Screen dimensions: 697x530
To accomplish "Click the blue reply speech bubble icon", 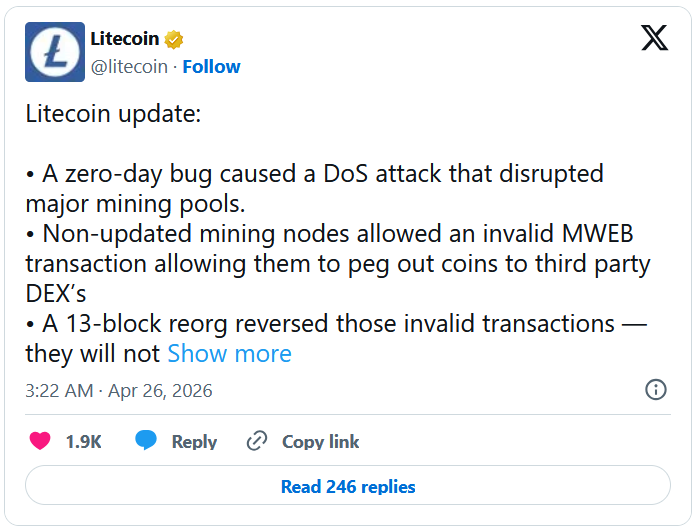I will tap(147, 441).
